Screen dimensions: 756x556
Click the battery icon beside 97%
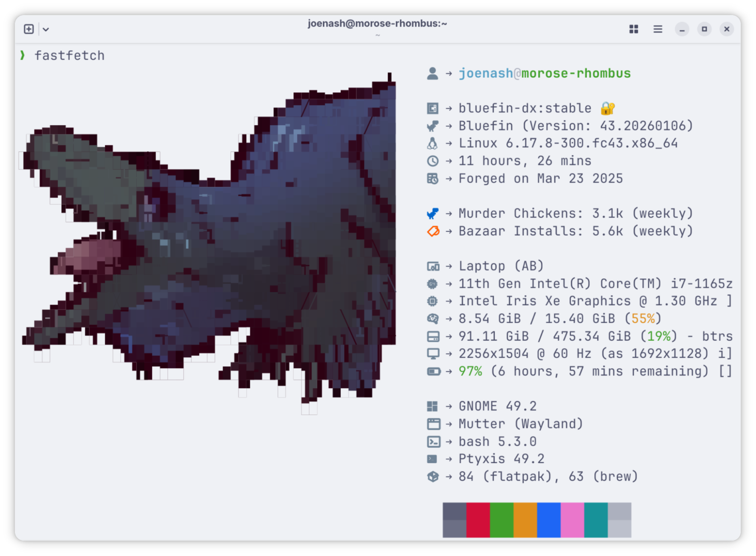click(433, 371)
